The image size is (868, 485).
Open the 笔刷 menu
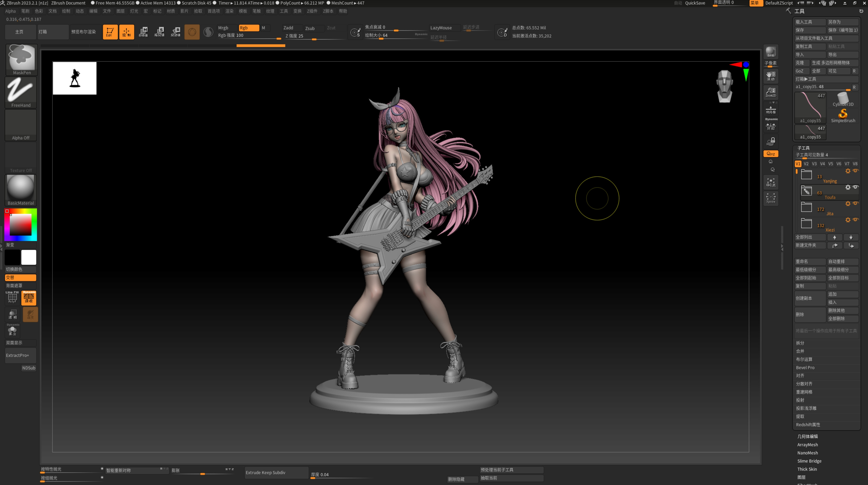click(25, 11)
